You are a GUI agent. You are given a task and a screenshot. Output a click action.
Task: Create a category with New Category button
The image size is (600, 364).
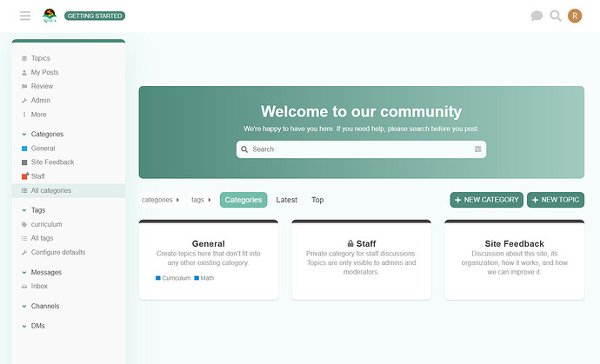(x=486, y=200)
